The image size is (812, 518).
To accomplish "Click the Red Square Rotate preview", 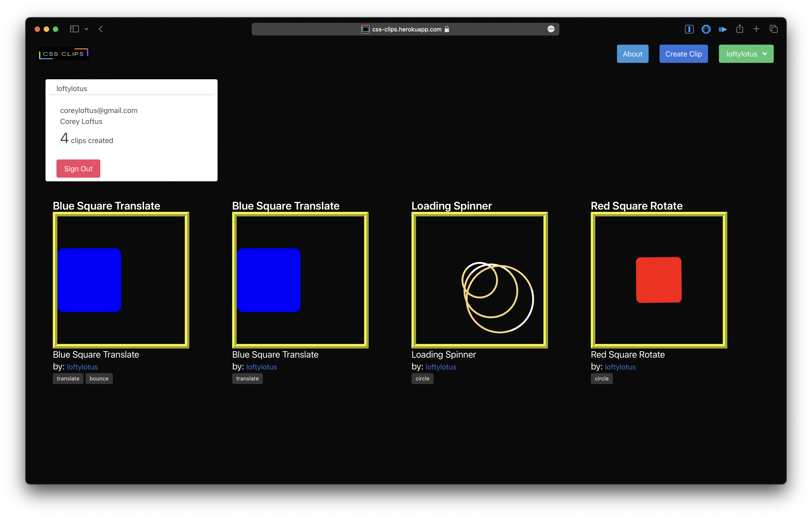I will click(659, 280).
